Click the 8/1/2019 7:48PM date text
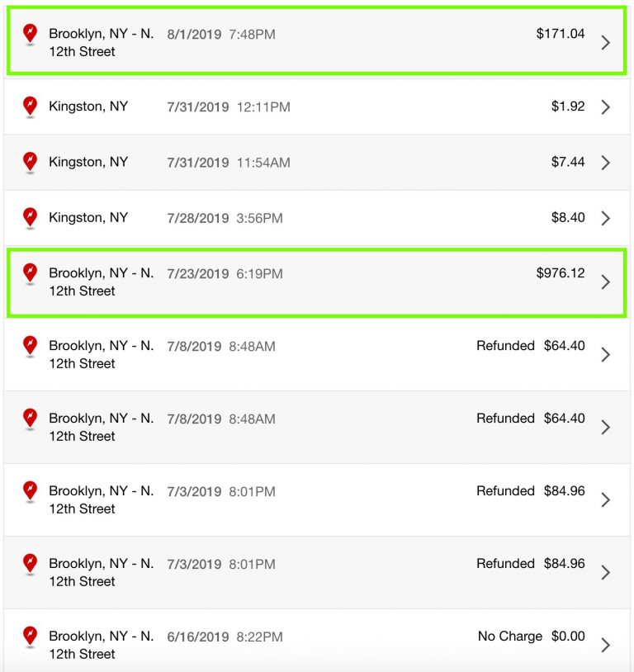The width and height of the screenshot is (634, 672). coord(221,35)
